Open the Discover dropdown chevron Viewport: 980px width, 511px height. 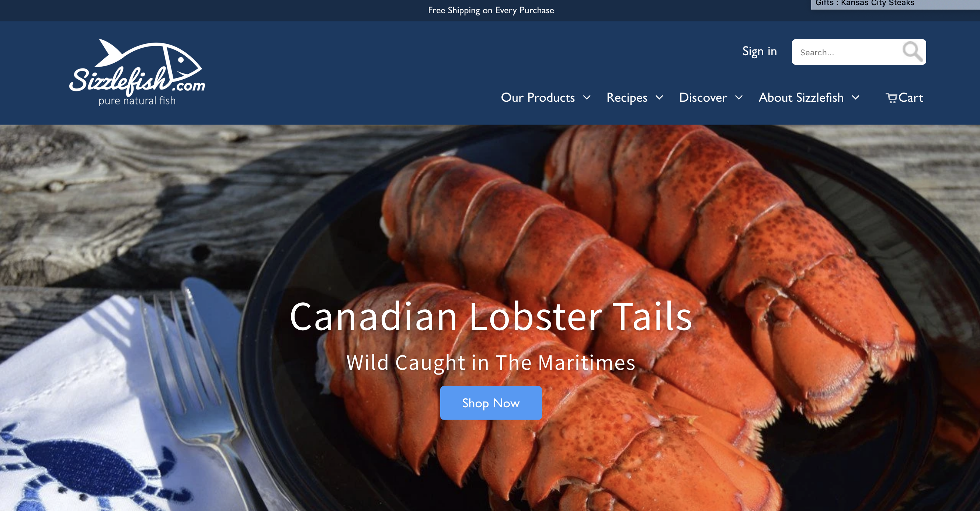pyautogui.click(x=739, y=98)
